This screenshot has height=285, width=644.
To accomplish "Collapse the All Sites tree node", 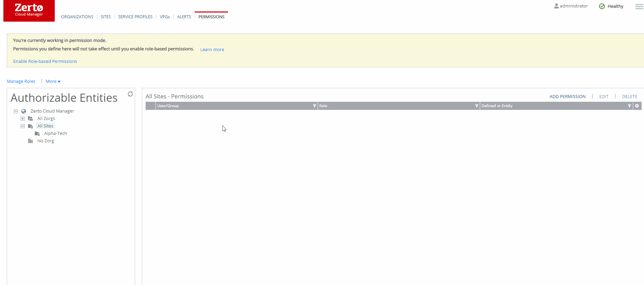I will click(x=23, y=126).
